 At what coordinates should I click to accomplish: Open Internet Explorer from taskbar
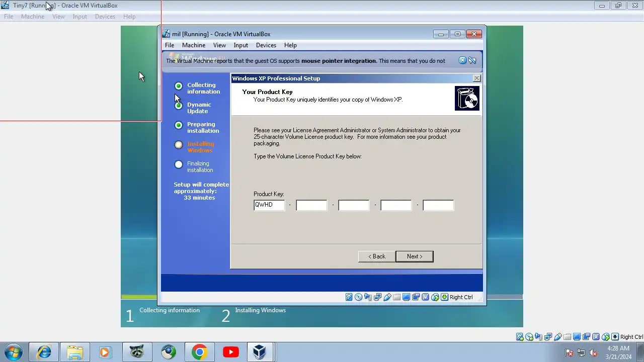click(44, 352)
